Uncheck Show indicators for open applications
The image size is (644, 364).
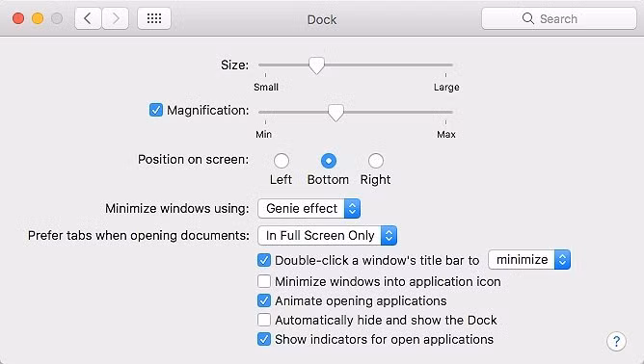[264, 339]
